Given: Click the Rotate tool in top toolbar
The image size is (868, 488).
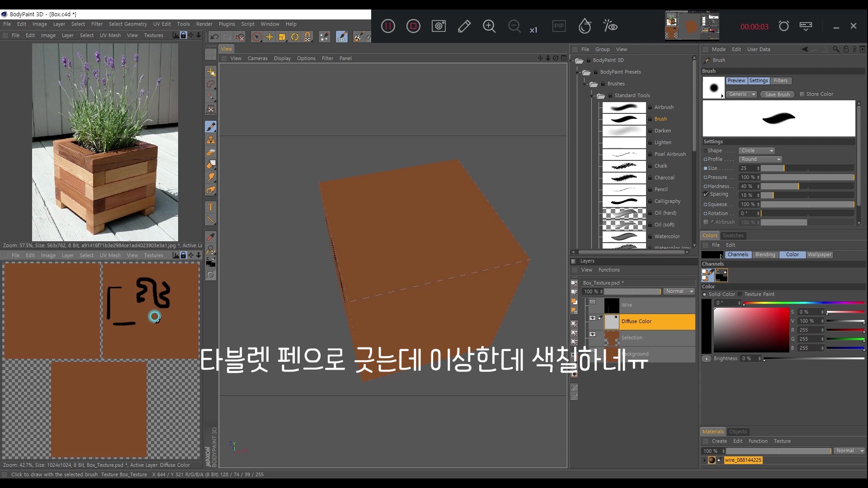Looking at the screenshot, I should (x=295, y=37).
